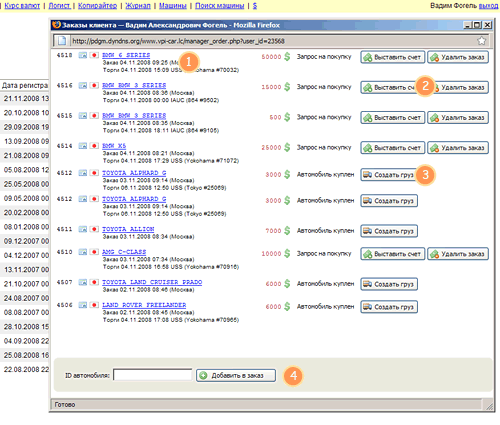Log out via the выход link
The width and height of the screenshot is (500, 425).
pos(488,6)
